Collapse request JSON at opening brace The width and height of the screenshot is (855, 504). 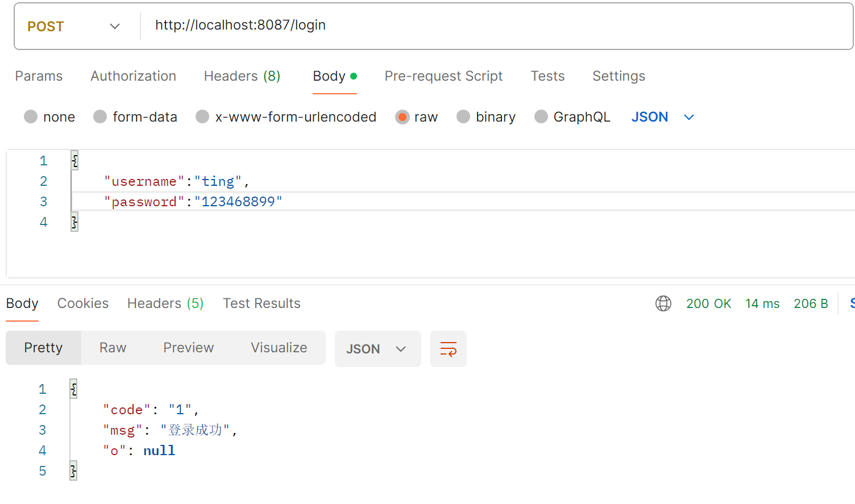(x=74, y=161)
